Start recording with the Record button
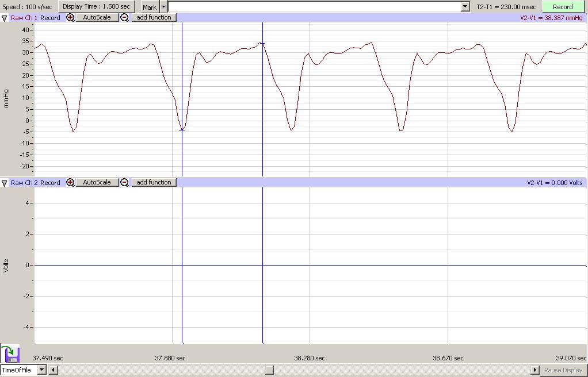This screenshot has width=588, height=377. click(x=562, y=7)
